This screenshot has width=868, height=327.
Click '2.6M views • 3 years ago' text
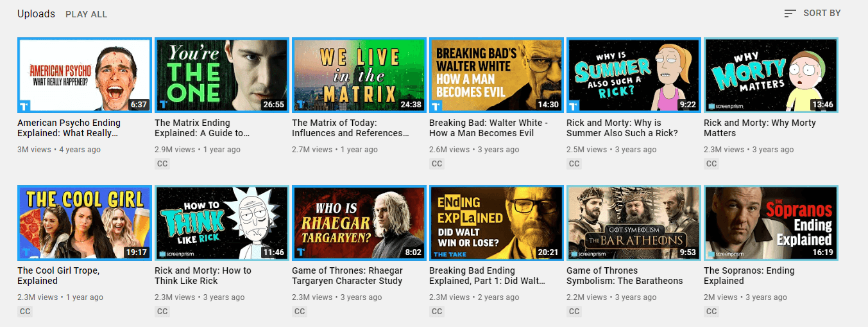point(474,150)
